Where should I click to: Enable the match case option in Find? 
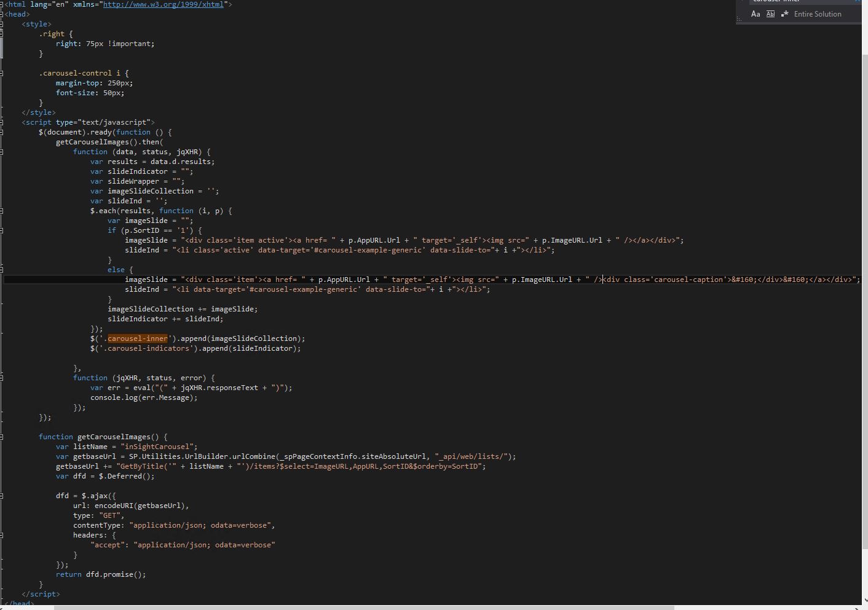(x=756, y=14)
